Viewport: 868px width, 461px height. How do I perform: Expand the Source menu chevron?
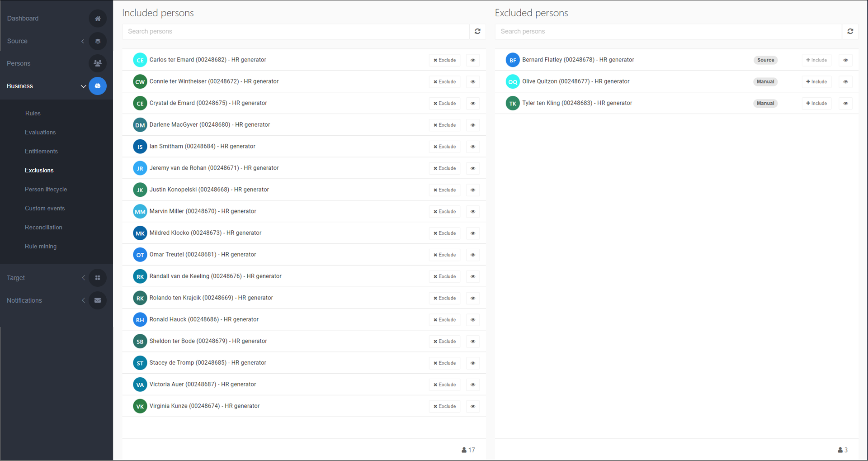[83, 41]
